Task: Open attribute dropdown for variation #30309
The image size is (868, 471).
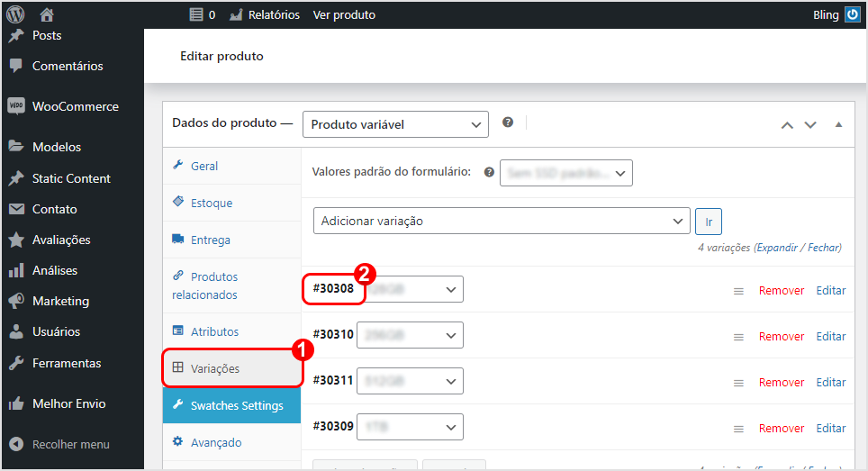Action: [x=410, y=427]
